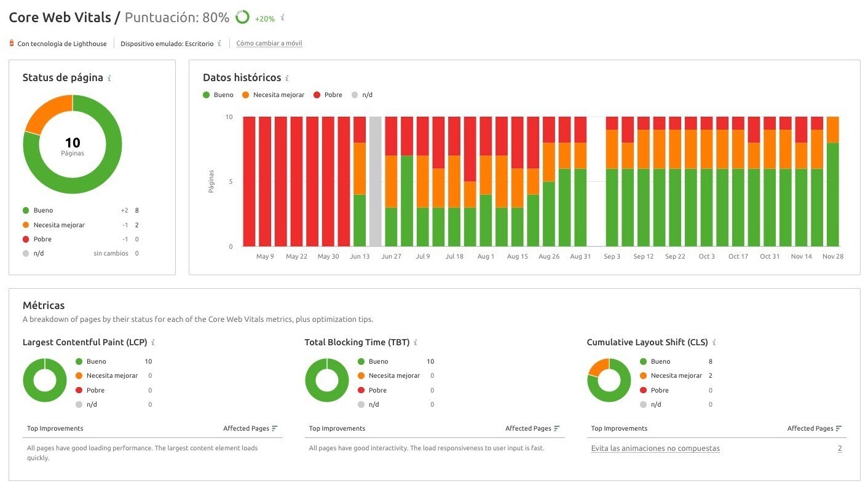Image resolution: width=868 pixels, height=489 pixels.
Task: Toggle the 'Bueno' series in the historical chart legend
Action: (x=218, y=95)
